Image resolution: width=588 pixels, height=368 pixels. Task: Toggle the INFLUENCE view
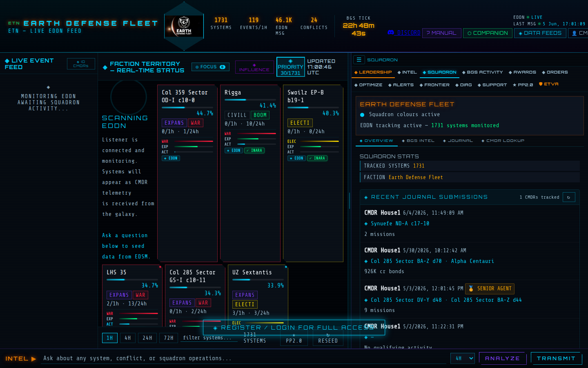point(254,67)
